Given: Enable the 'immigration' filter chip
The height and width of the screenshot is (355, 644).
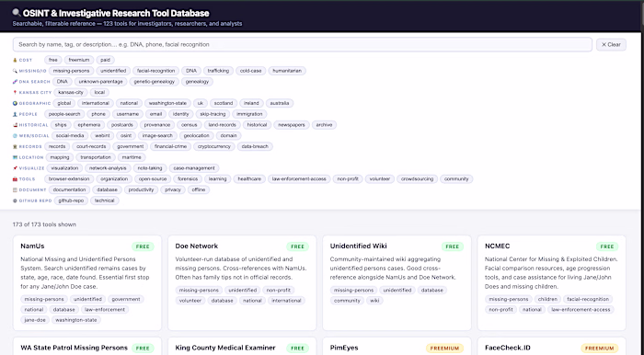Looking at the screenshot, I should pos(249,114).
